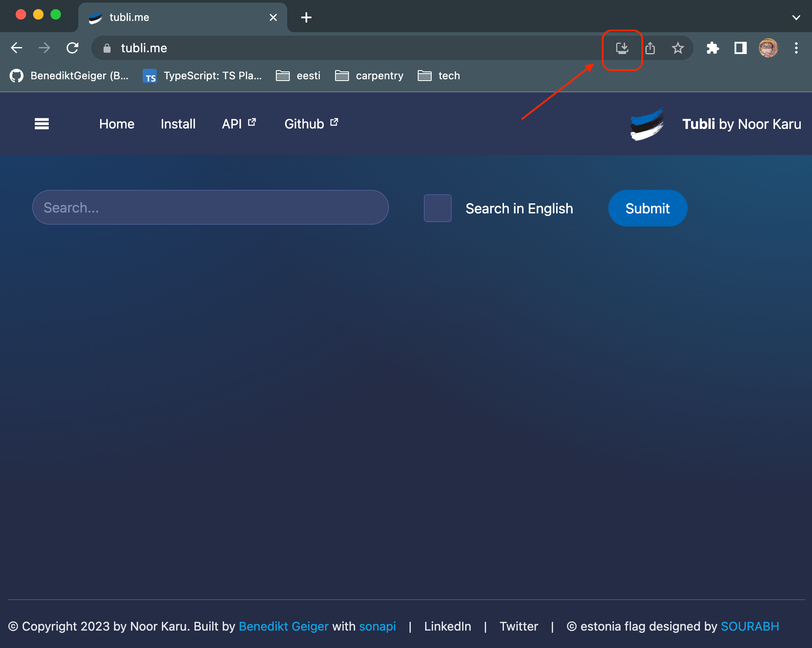
Task: Go to the Home nav item
Action: pyautogui.click(x=117, y=124)
